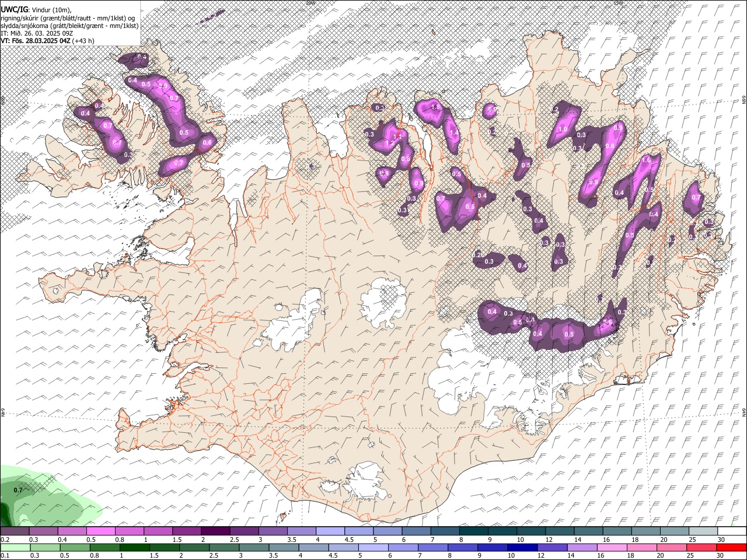Click snow scale swatch between 0.2 and 0.3

click(15, 531)
